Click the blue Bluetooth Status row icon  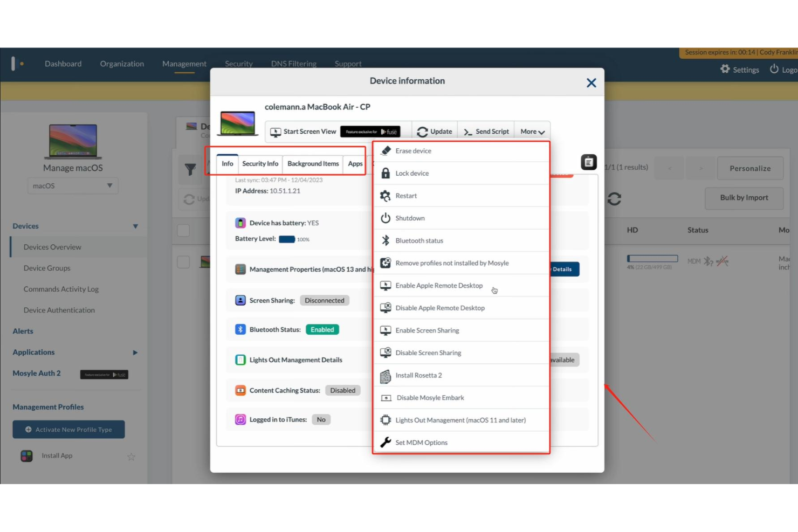coord(240,329)
